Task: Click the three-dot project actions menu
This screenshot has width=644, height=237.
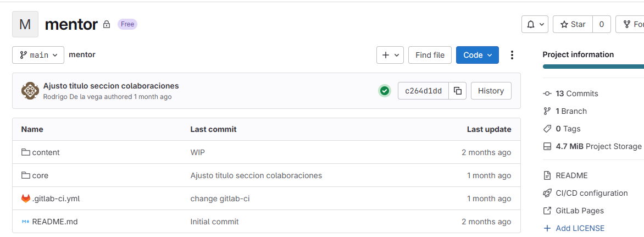Action: click(512, 55)
